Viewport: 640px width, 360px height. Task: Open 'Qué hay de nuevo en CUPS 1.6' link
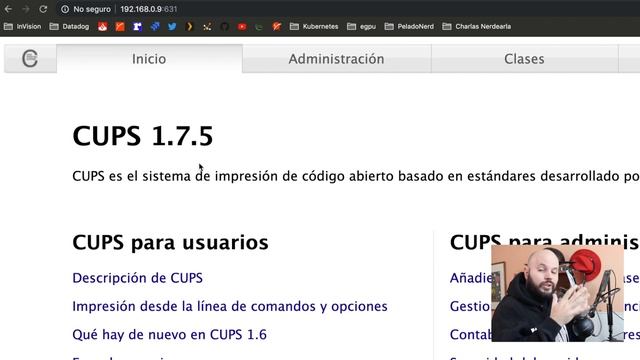point(169,335)
